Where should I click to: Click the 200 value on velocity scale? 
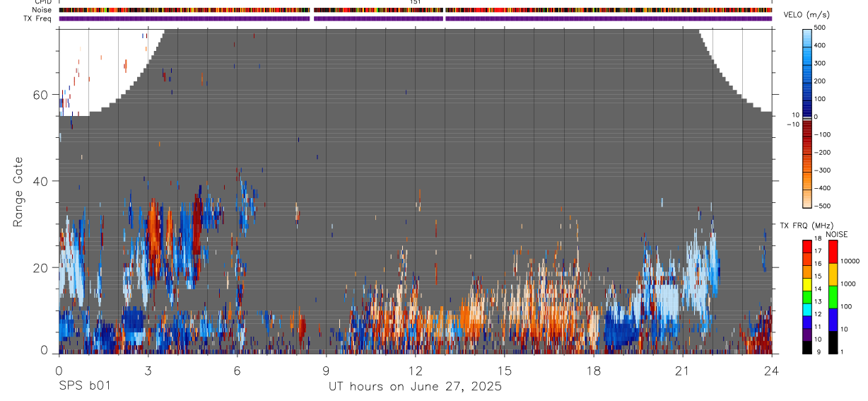[x=819, y=81]
